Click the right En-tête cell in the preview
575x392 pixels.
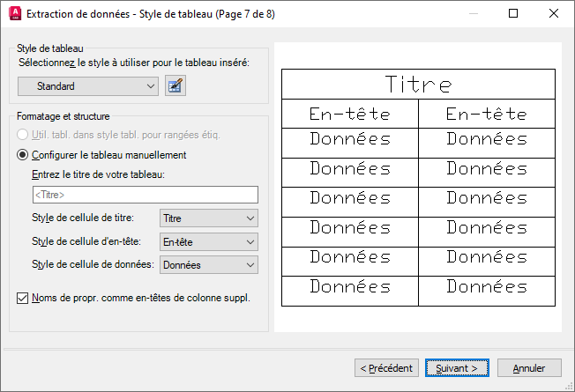point(486,115)
